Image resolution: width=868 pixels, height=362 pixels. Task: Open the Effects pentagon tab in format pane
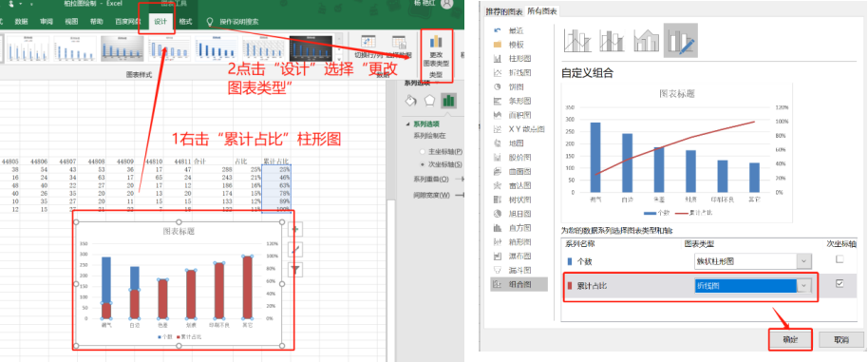(429, 100)
